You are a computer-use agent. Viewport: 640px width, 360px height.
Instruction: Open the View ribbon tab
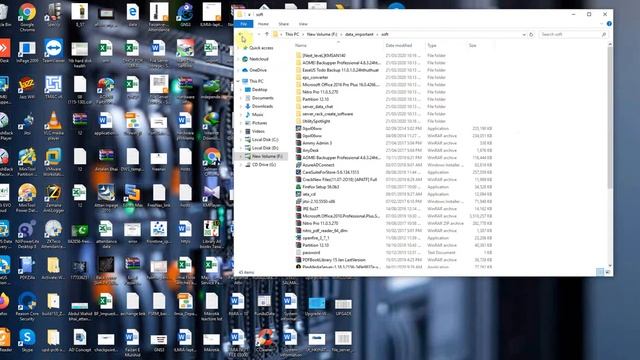point(303,24)
